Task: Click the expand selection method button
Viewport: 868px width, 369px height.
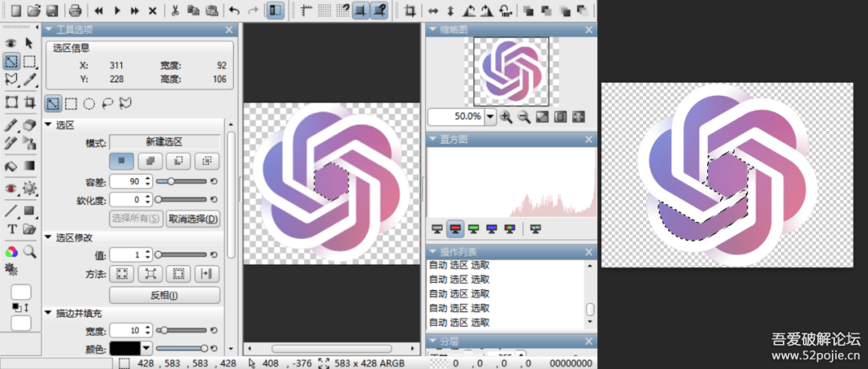Action: pos(122,273)
